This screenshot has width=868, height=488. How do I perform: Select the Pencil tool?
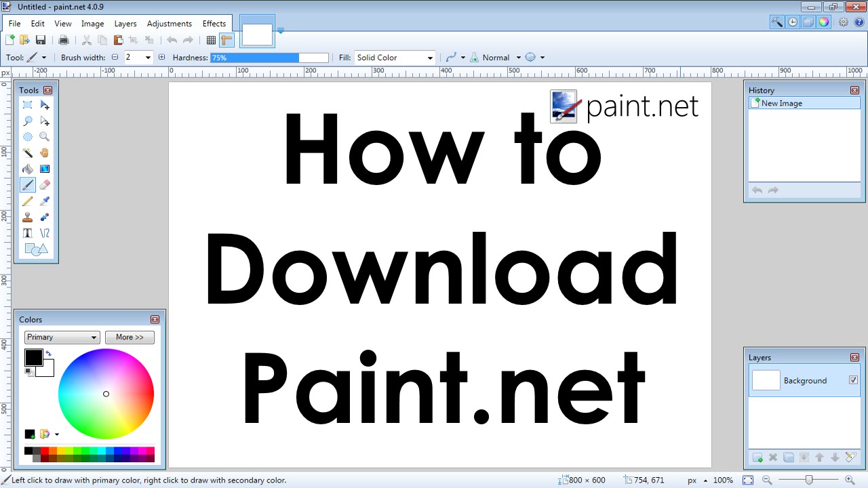28,201
